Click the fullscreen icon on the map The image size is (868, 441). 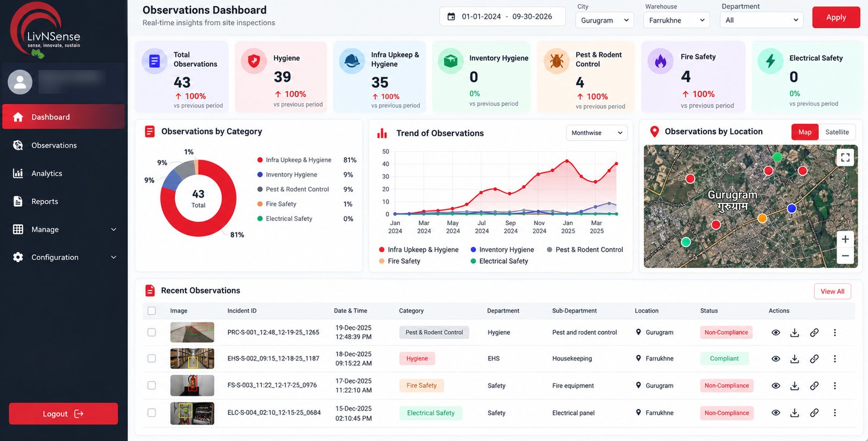point(845,157)
